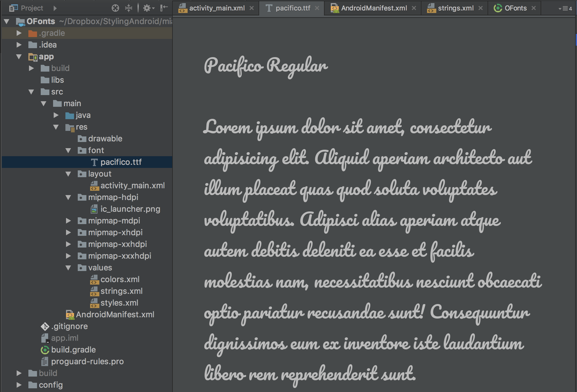Expand the mipmap-xxxhdpi folder
Screen dimensions: 577x392
tap(68, 256)
